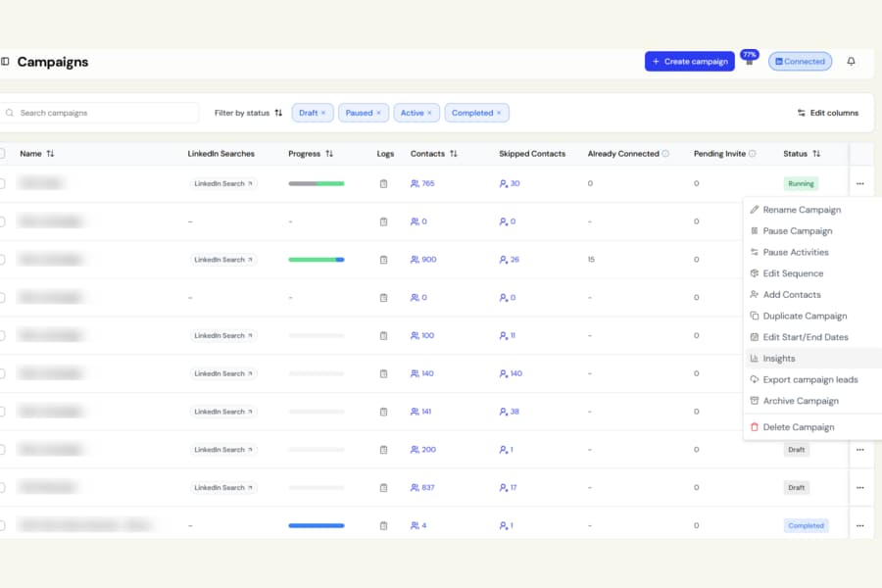The image size is (882, 588).
Task: View the 30 skipped contacts
Action: tap(510, 183)
